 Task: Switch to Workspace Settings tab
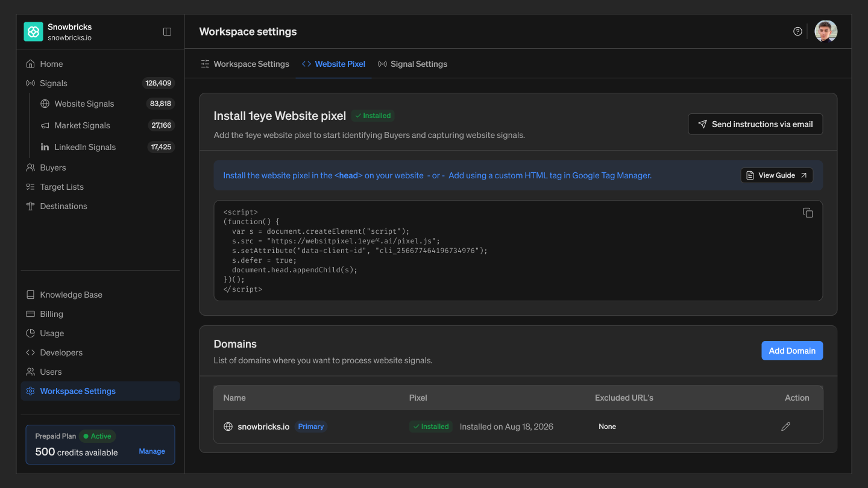(245, 64)
